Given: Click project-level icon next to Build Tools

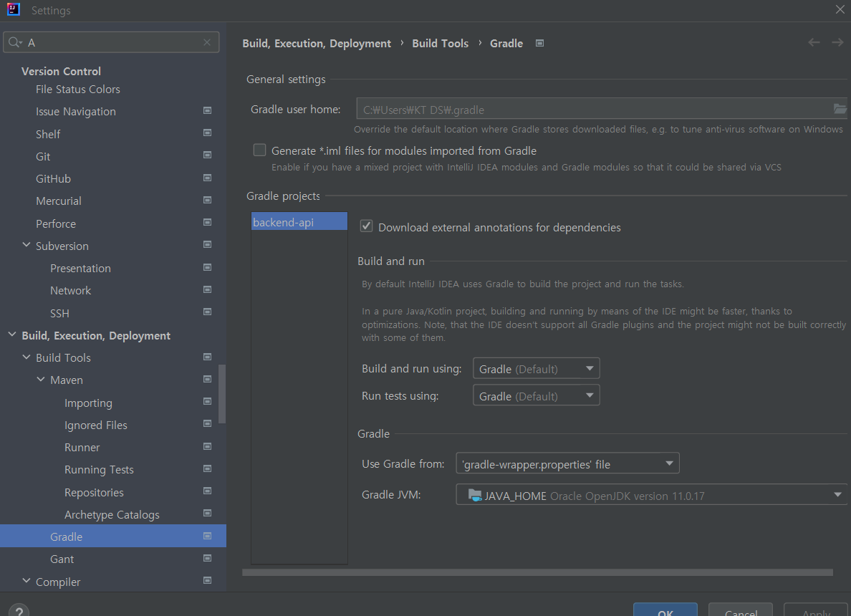Looking at the screenshot, I should [x=207, y=357].
